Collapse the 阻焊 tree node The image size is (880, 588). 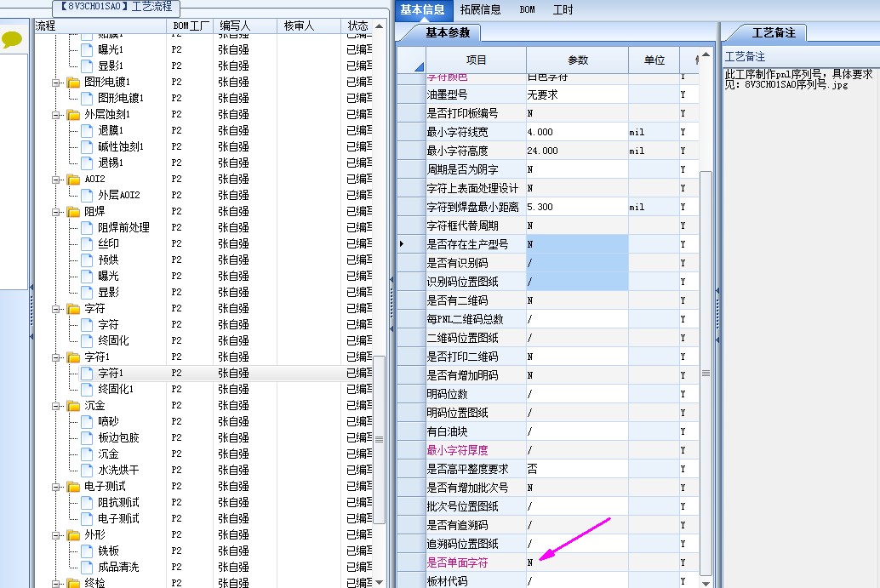[56, 212]
